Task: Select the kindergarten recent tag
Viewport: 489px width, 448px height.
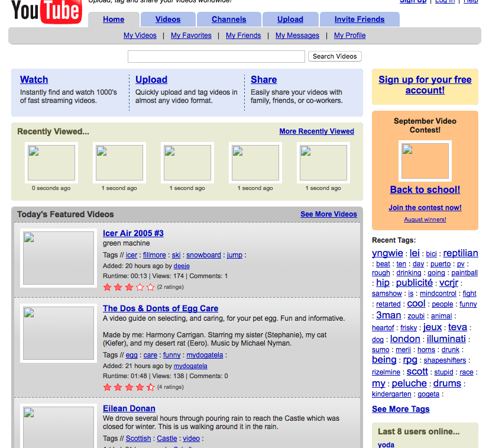Action: click(391, 394)
